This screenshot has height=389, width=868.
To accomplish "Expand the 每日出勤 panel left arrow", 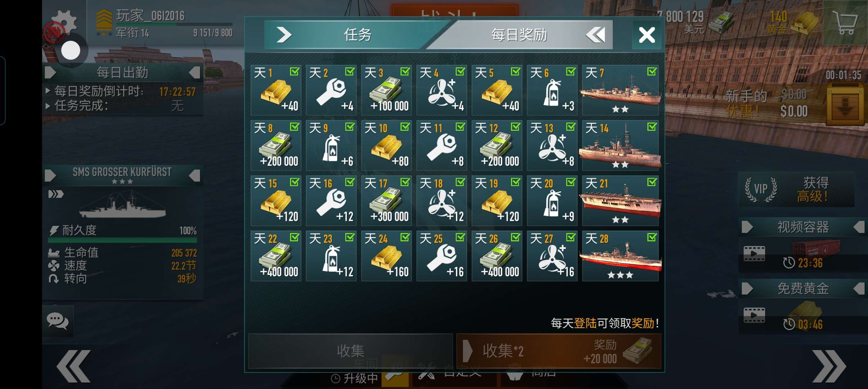I will pos(50,73).
